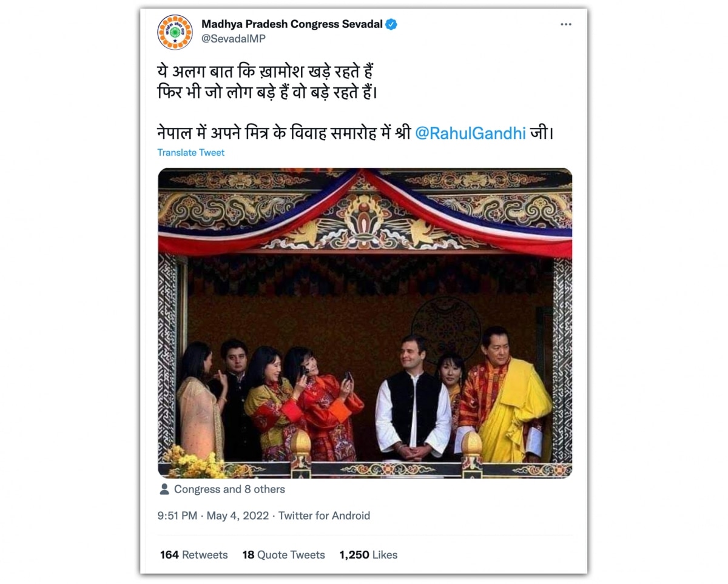Click the Madhya Pradesh Congress Sevadal profile avatar
Image resolution: width=728 pixels, height=584 pixels.
tap(175, 32)
